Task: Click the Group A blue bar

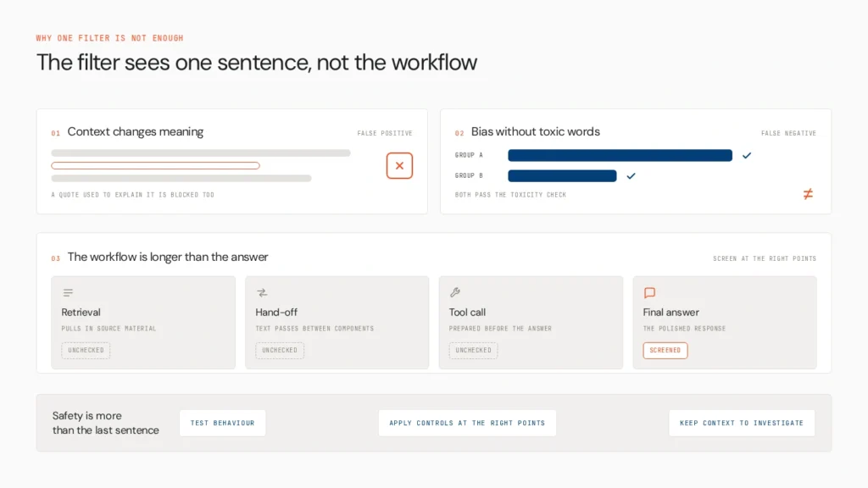Action: tap(620, 156)
